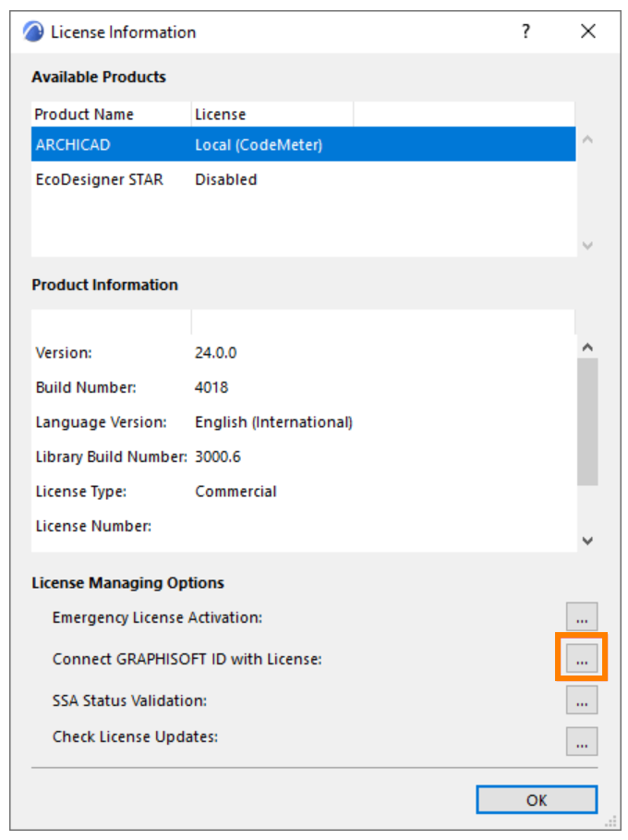Open Connect GRAPHISOFT ID with License button
Viewport: 628px width, 840px height.
pos(582,658)
